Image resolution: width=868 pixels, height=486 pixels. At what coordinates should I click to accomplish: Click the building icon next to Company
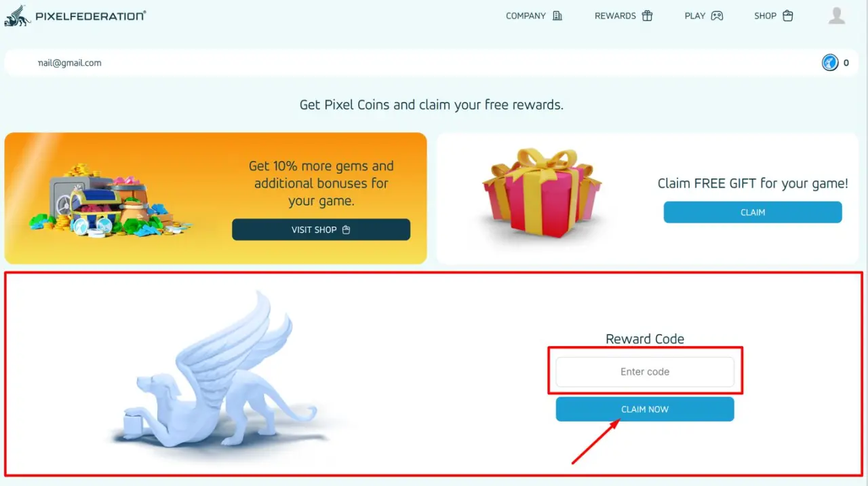point(557,16)
